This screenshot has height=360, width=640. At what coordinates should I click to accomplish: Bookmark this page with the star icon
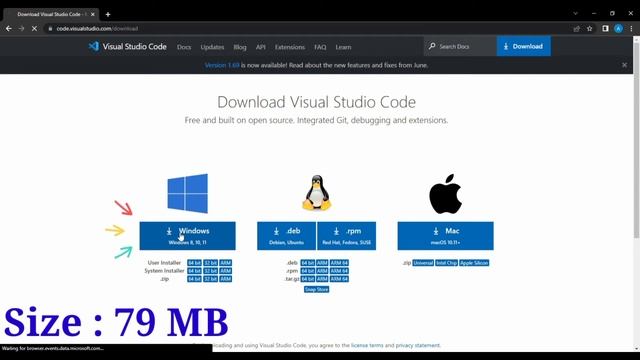pyautogui.click(x=589, y=29)
